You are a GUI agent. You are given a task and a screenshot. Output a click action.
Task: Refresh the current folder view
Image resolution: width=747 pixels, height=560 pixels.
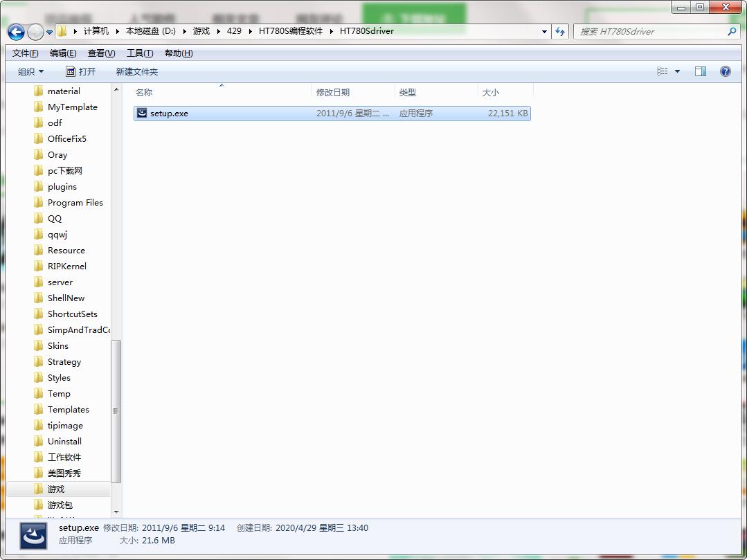(560, 31)
